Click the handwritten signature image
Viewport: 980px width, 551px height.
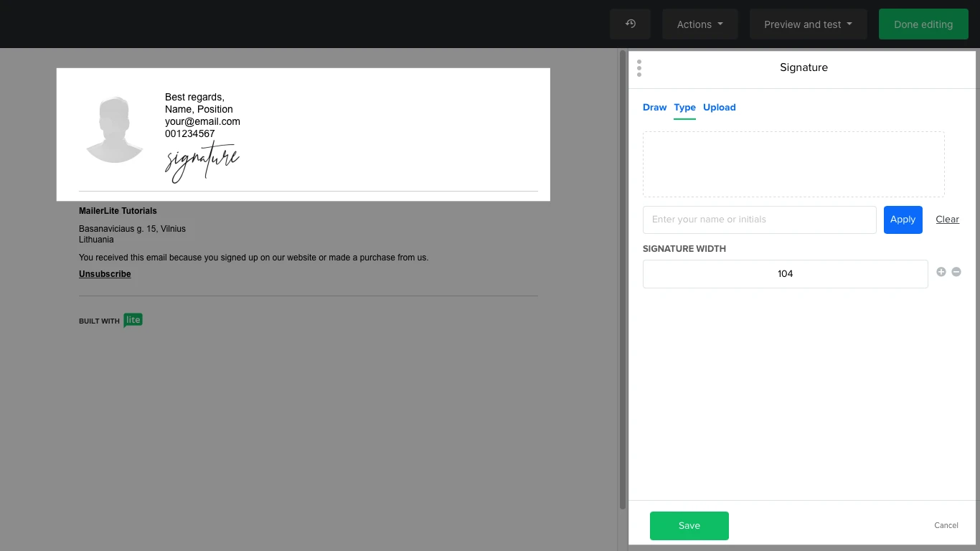point(202,162)
